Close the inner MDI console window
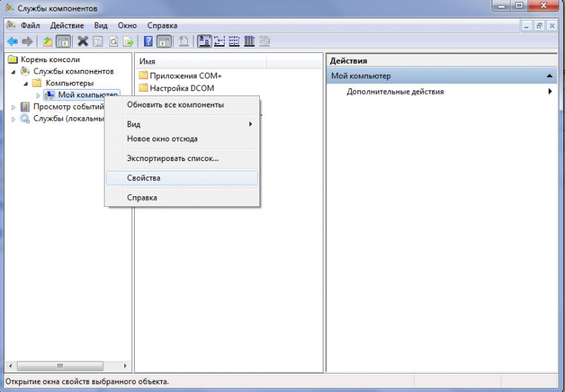The width and height of the screenshot is (565, 392). [x=552, y=26]
